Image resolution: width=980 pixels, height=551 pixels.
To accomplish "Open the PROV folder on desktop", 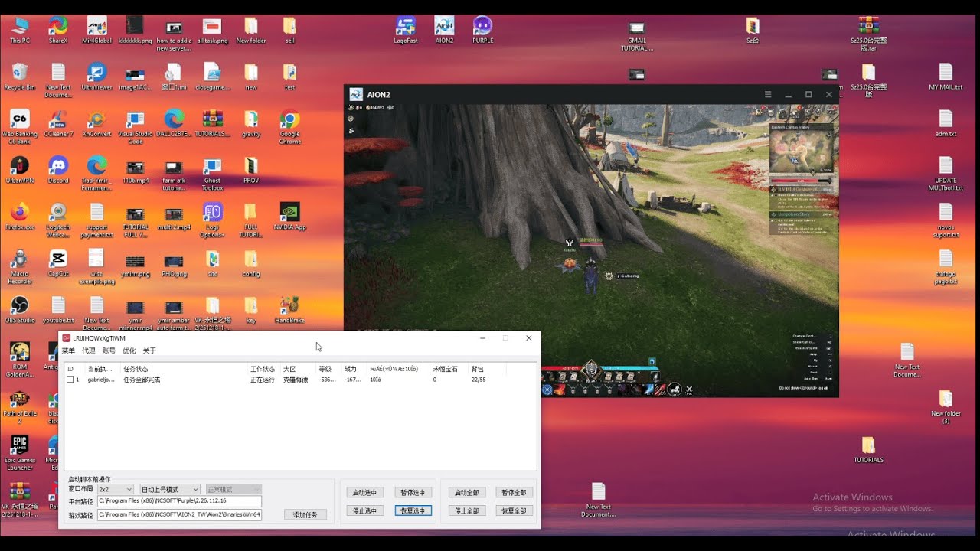I will pos(251,170).
